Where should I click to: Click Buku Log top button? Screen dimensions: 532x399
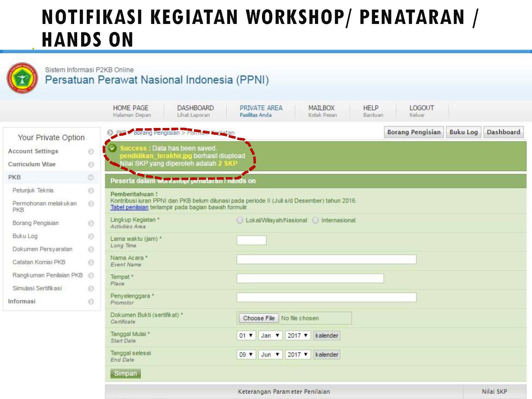coord(464,132)
